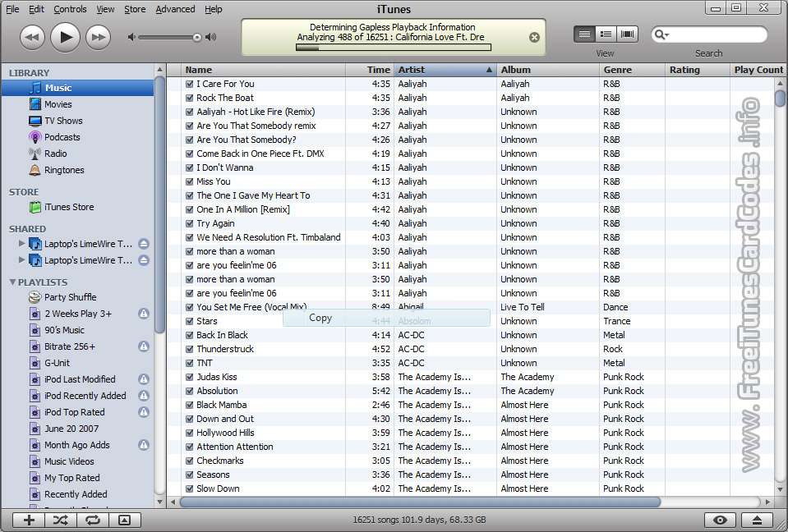This screenshot has height=532, width=788.
Task: Choose Copy from the context menu
Action: (386, 318)
